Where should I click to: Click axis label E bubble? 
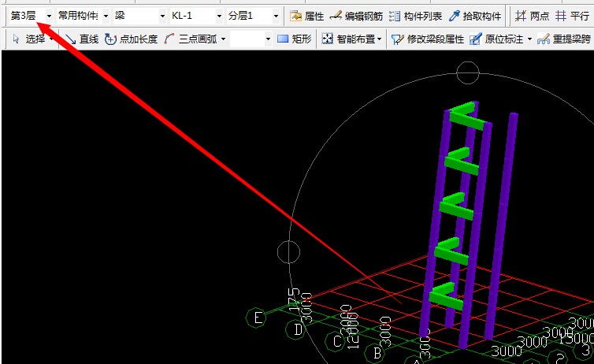[257, 318]
